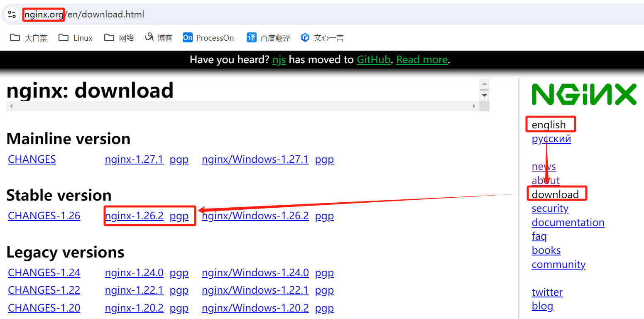This screenshot has width=644, height=319.
Task: Open CHANGES-1.20 link
Action: pyautogui.click(x=44, y=308)
